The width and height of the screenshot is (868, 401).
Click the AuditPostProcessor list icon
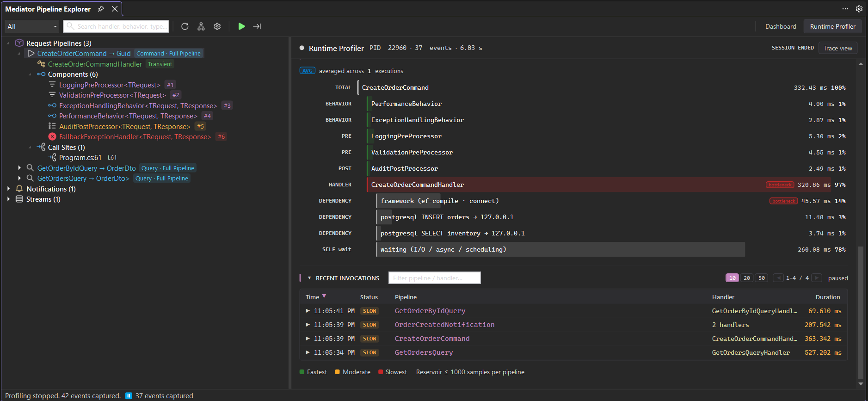pos(52,126)
